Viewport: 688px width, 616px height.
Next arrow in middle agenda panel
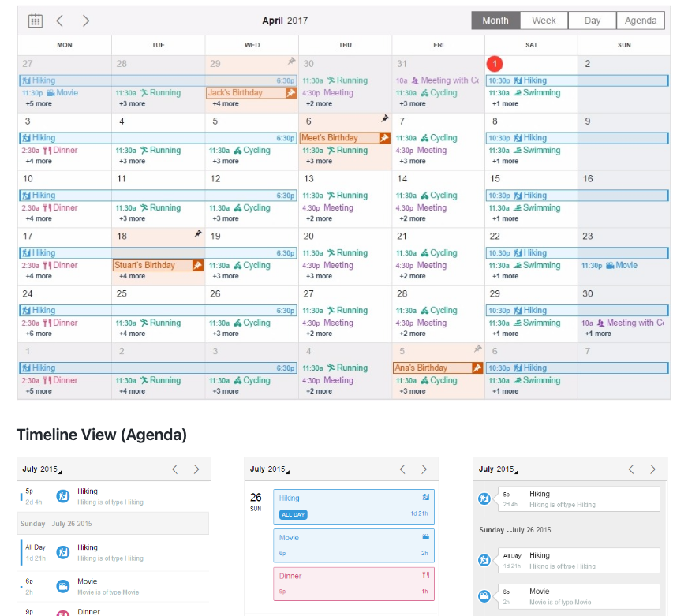click(424, 469)
